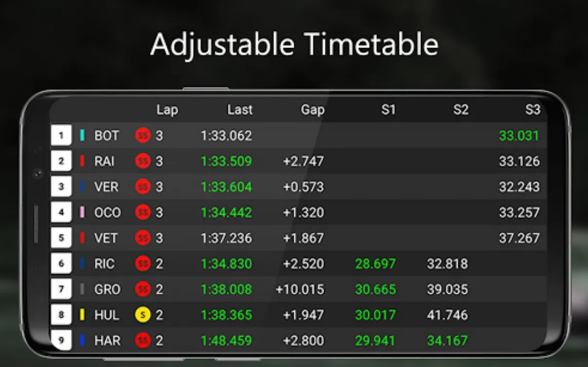Click HUL's yellow soft tyre icon

coord(143,315)
